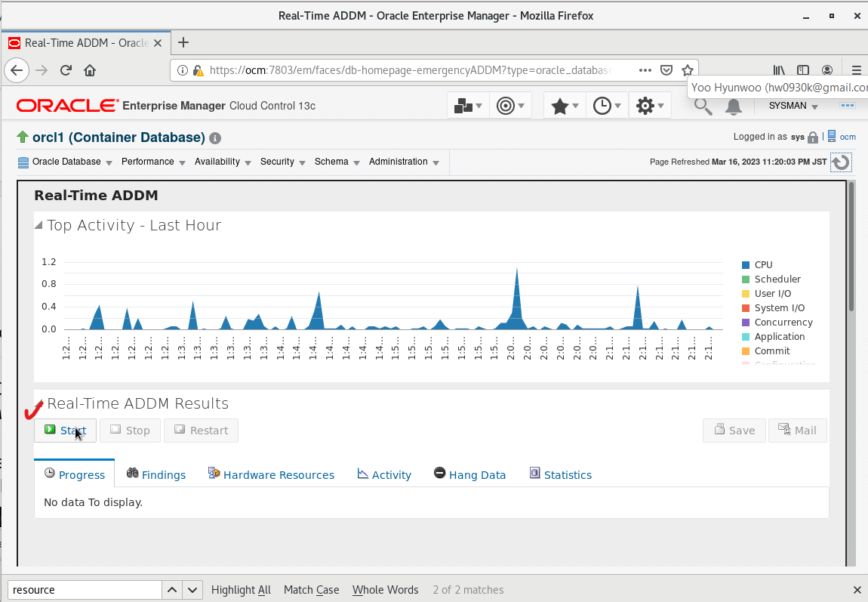
Task: Open Firefox library icon
Action: click(779, 70)
